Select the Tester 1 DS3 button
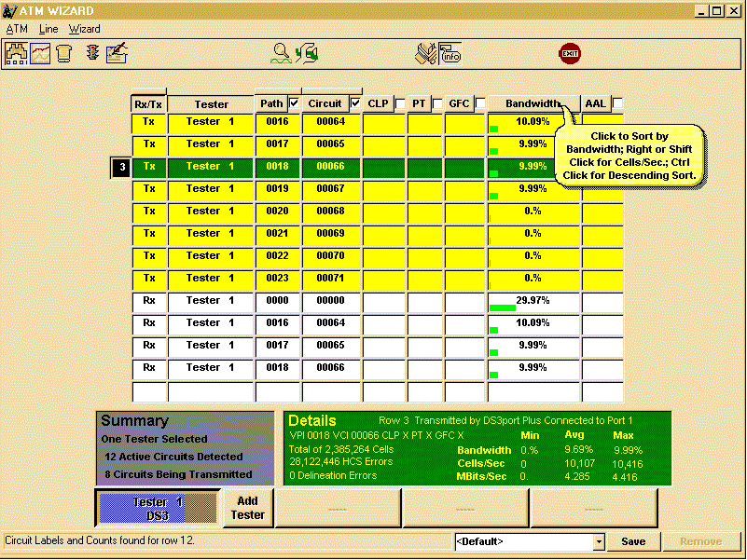 coord(158,508)
